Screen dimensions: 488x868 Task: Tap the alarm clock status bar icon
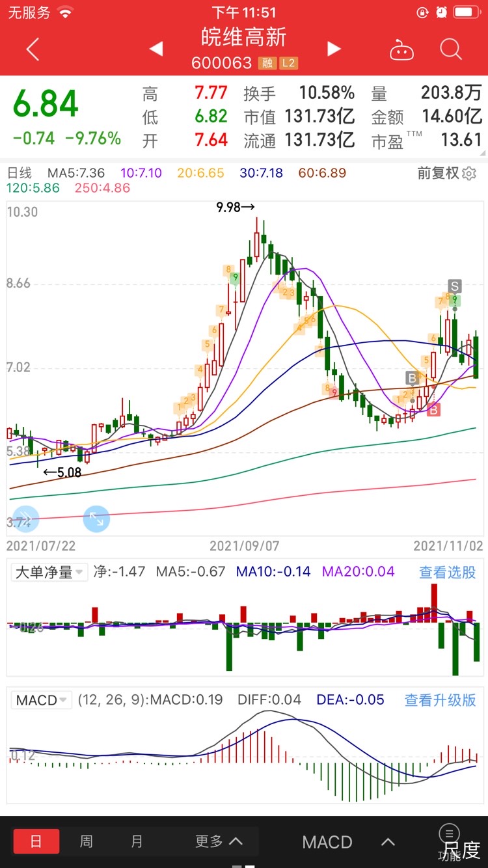click(442, 12)
